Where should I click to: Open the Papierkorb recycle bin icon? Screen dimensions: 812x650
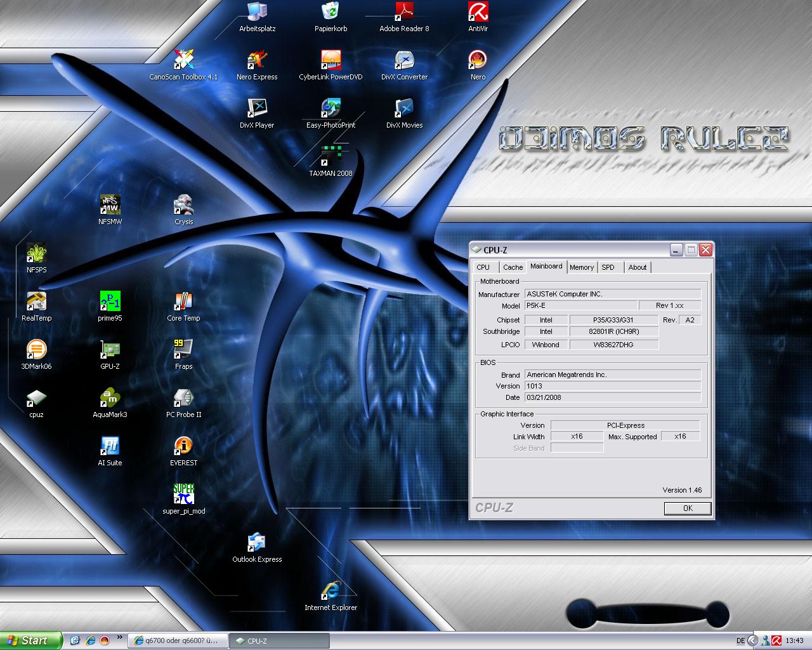coord(331,17)
